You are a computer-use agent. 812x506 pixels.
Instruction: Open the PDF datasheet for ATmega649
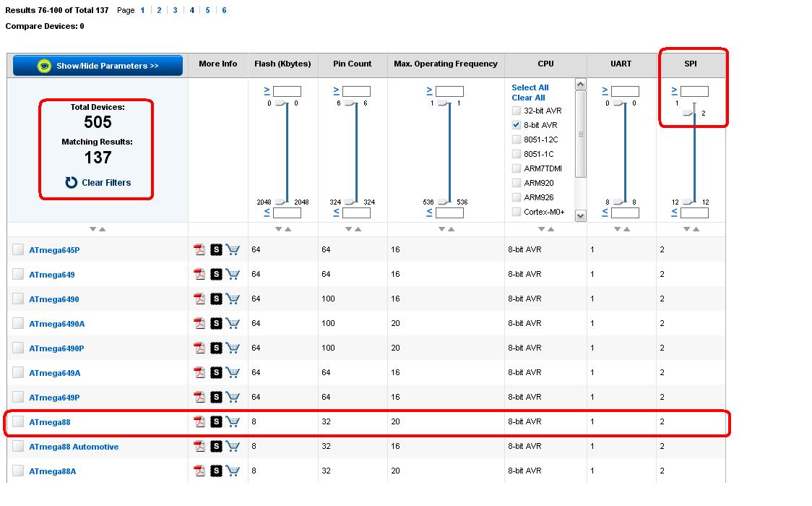pos(199,274)
